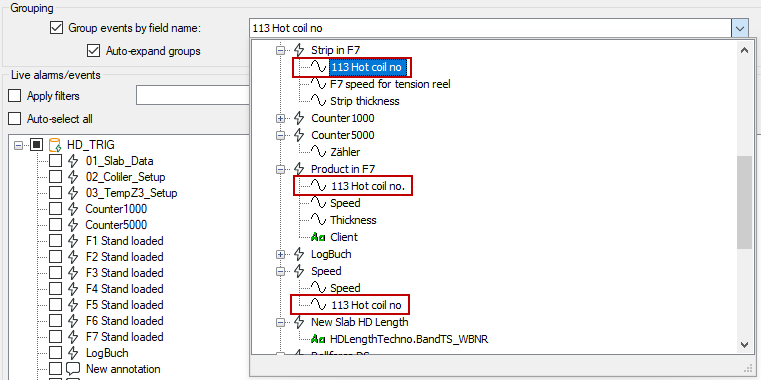This screenshot has width=761, height=380.
Task: Click lightning icon next to Counter1000 in dropdown
Action: tap(299, 118)
